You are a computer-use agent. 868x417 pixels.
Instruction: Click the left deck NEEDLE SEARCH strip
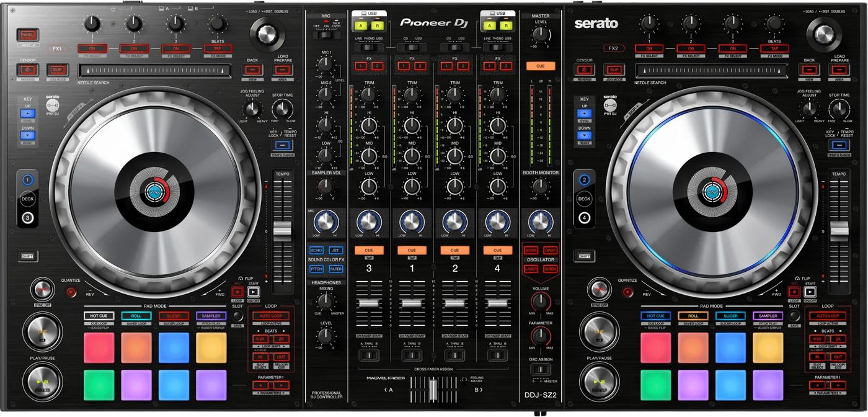(155, 71)
